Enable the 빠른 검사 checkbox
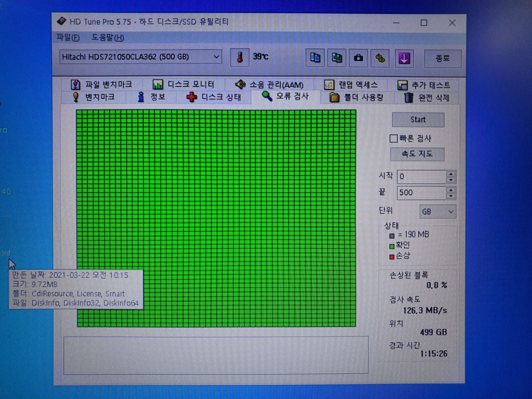 393,139
